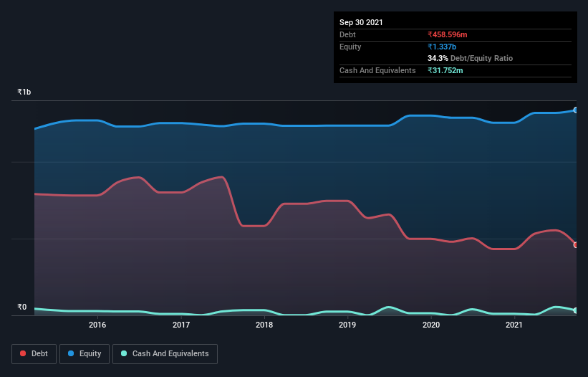Click the Sep 30 2021 tooltip date
The image size is (588, 377).
tap(361, 22)
